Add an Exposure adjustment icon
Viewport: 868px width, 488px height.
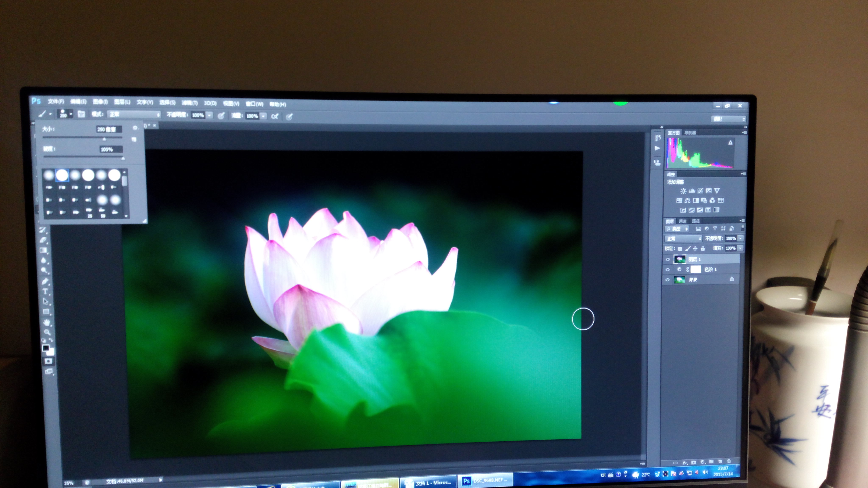coord(709,191)
